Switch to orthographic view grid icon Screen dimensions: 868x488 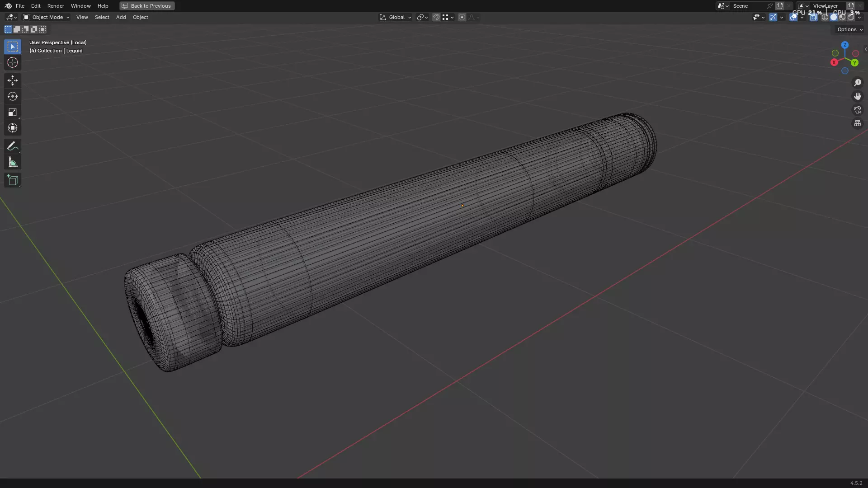(x=858, y=123)
